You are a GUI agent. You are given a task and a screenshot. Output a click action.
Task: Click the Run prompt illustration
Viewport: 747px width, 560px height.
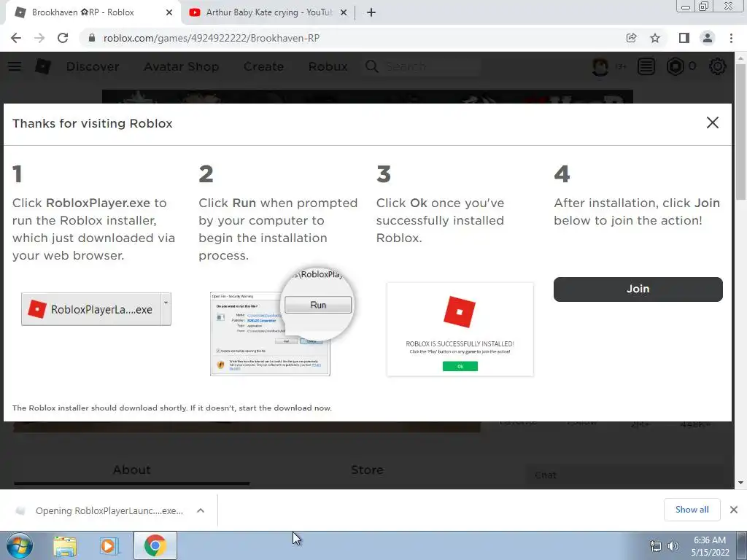pyautogui.click(x=281, y=322)
